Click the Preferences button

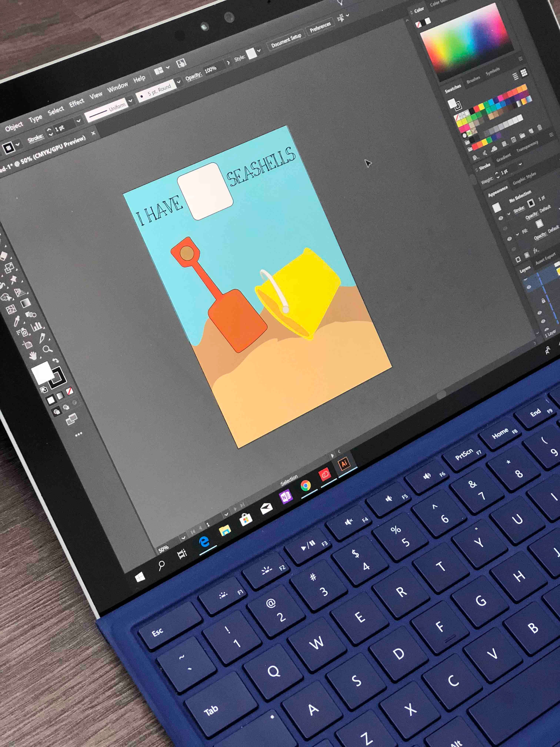(x=320, y=27)
